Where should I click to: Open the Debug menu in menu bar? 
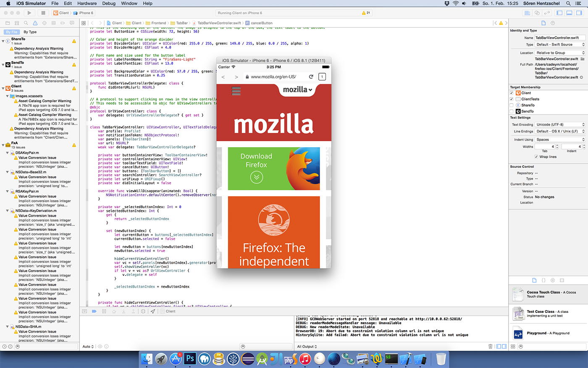coord(109,3)
